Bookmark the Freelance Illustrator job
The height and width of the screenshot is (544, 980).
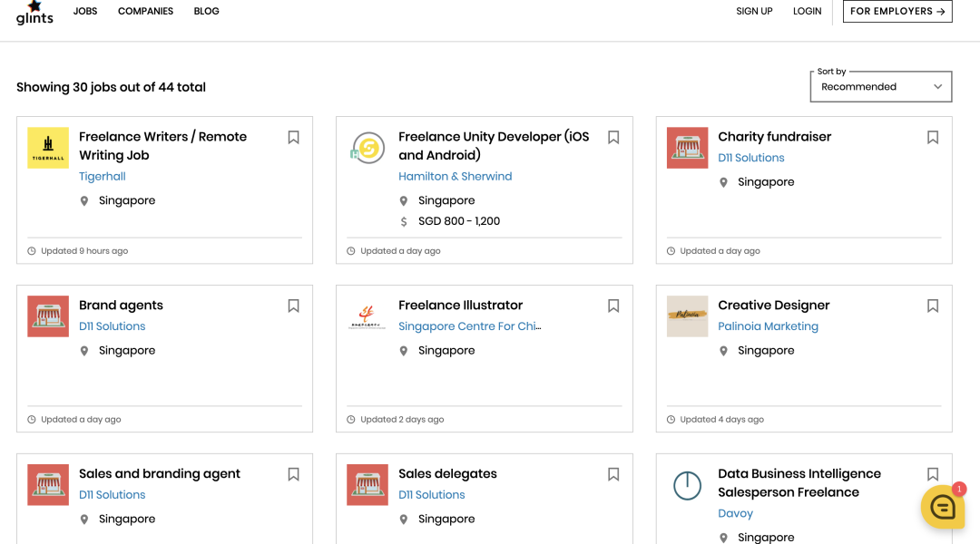click(x=613, y=306)
